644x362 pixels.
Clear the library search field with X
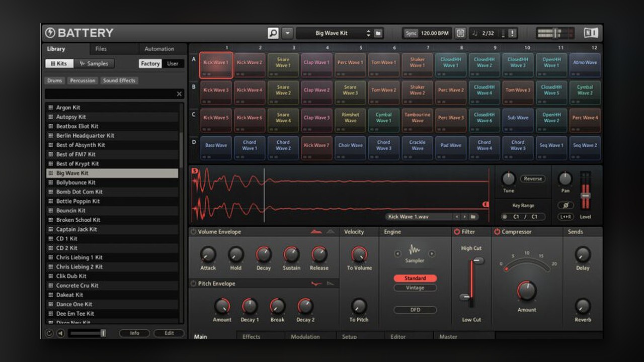tap(179, 94)
